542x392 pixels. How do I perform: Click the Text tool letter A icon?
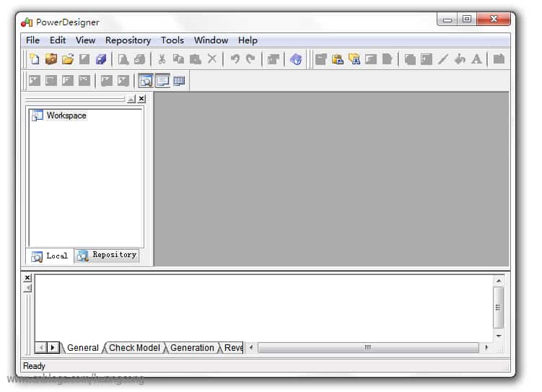coord(476,59)
